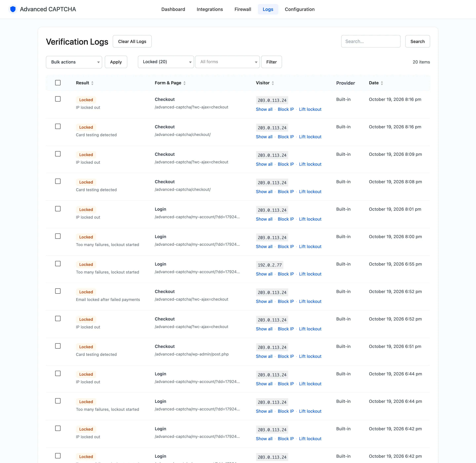Click the Advanced CAPTCHA shield logo
Image resolution: width=476 pixels, height=463 pixels.
13,9
